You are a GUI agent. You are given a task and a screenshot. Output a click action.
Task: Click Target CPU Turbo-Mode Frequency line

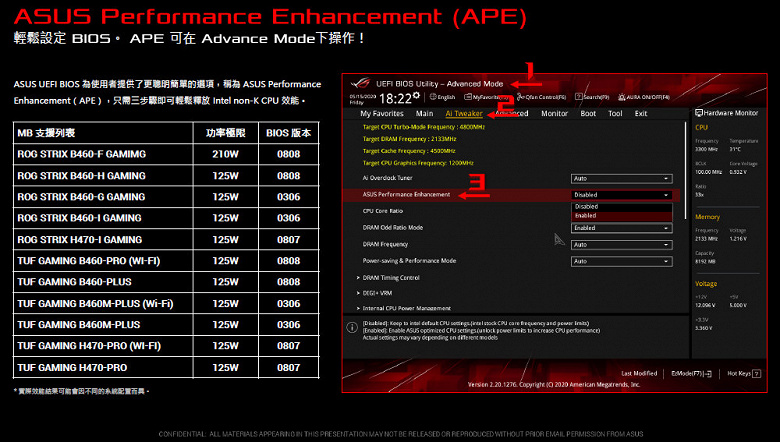(424, 127)
